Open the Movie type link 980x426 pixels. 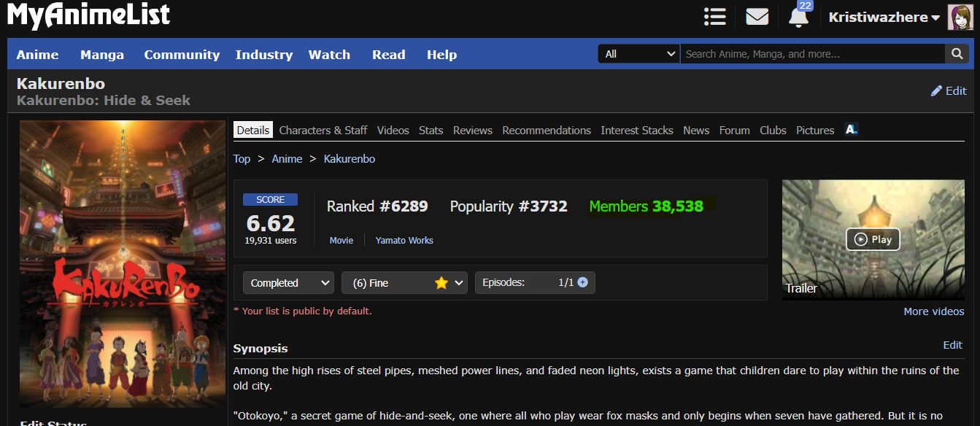pyautogui.click(x=342, y=240)
